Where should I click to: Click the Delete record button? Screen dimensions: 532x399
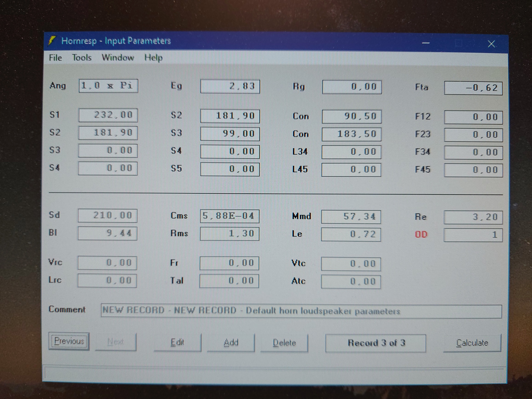pos(284,343)
